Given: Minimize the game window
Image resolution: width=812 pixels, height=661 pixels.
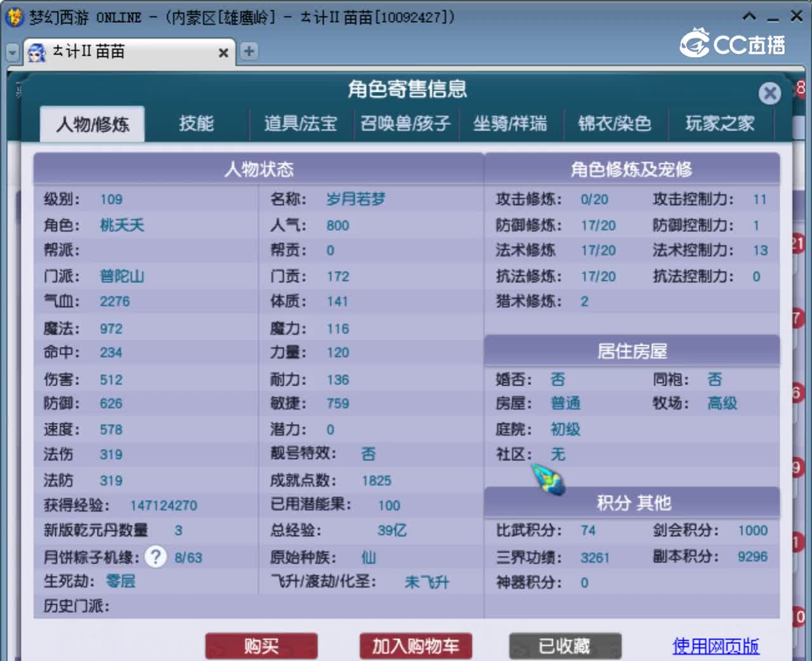Looking at the screenshot, I should 773,18.
